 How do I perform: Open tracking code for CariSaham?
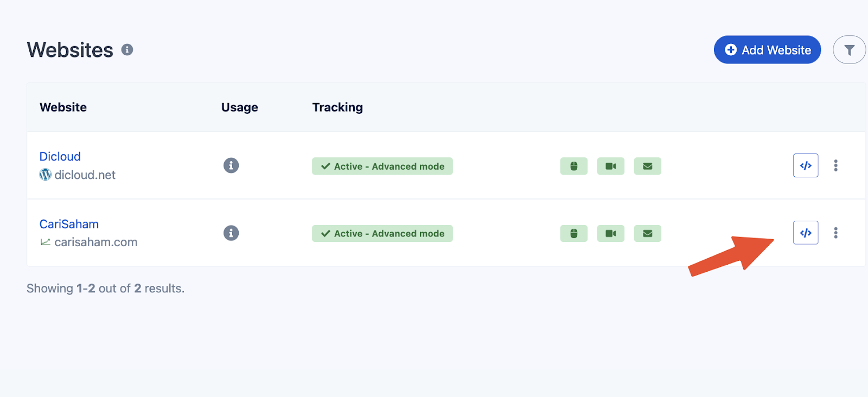coord(806,233)
